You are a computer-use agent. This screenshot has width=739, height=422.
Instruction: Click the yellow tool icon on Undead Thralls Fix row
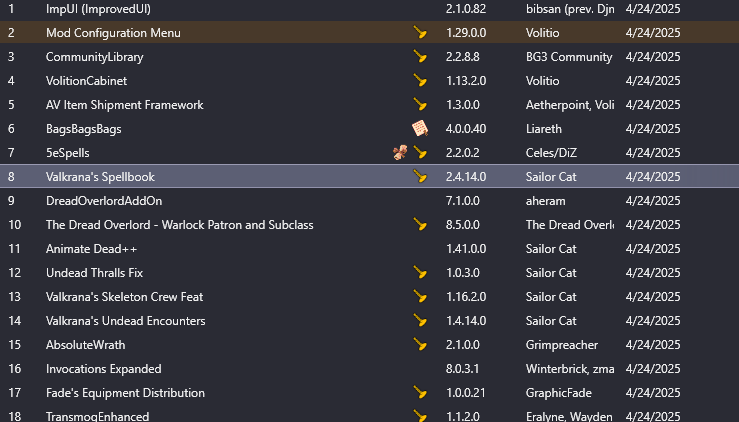pos(420,273)
